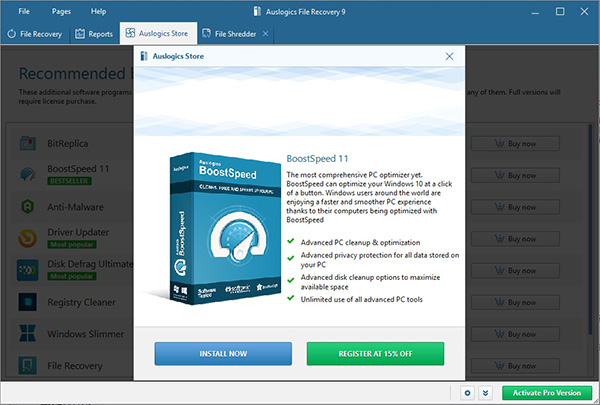Screen dimensions: 600x405
Task: Click the BoostSpeed 11 list icon
Action: click(28, 174)
